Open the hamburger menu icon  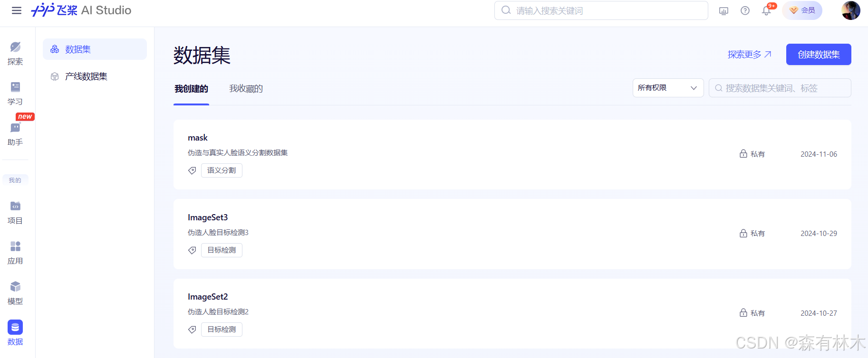17,10
